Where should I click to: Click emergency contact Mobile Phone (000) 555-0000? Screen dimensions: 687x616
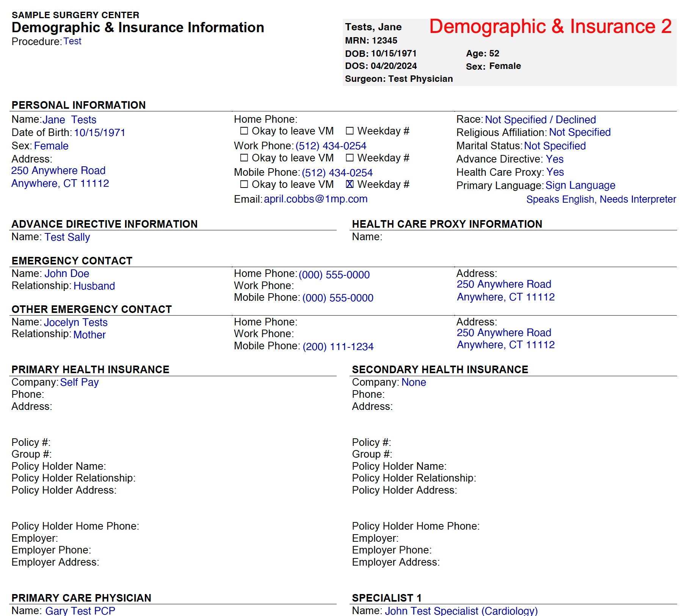pos(338,298)
